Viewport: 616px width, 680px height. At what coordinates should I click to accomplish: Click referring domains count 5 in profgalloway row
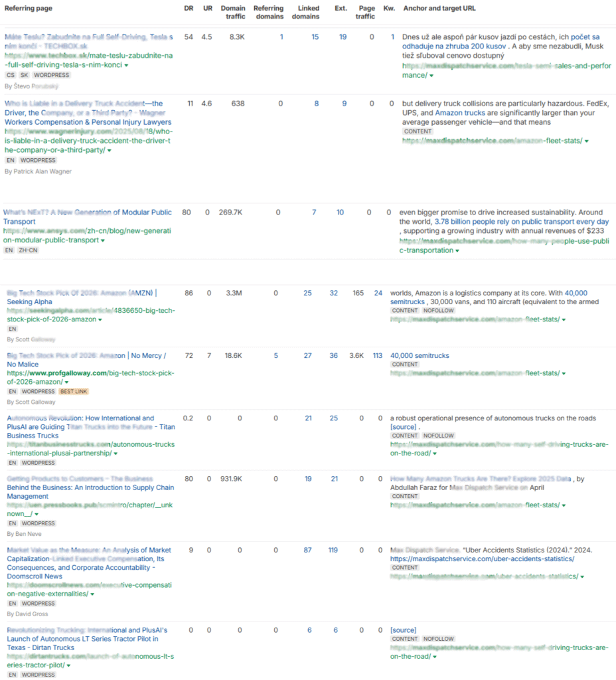coord(275,356)
